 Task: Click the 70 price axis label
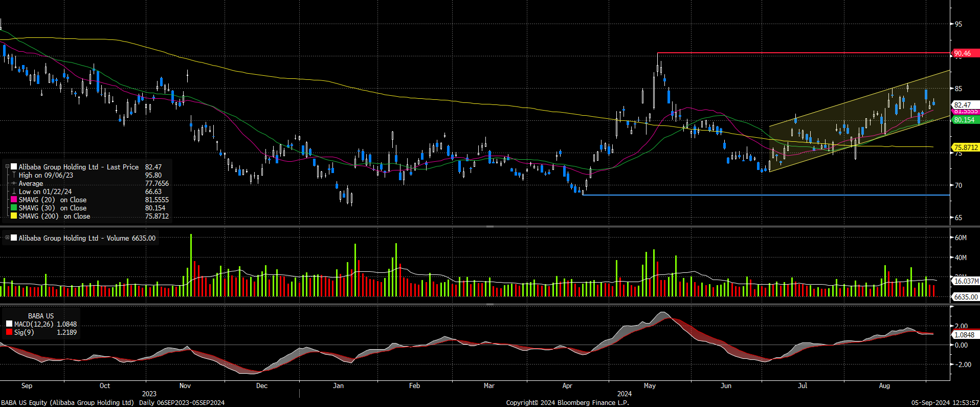click(958, 185)
